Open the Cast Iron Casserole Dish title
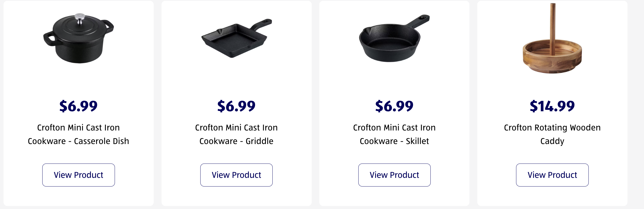 coord(78,134)
